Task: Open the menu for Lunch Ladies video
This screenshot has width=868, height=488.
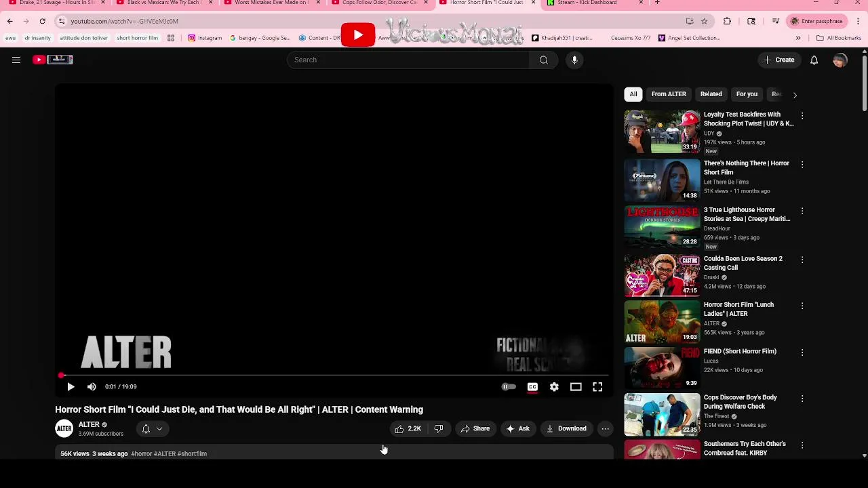Action: 802,306
